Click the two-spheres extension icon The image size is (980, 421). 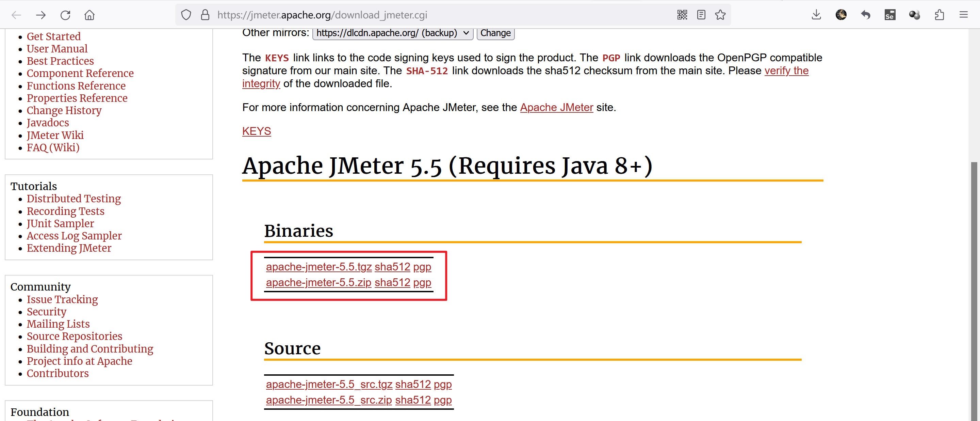pyautogui.click(x=915, y=15)
